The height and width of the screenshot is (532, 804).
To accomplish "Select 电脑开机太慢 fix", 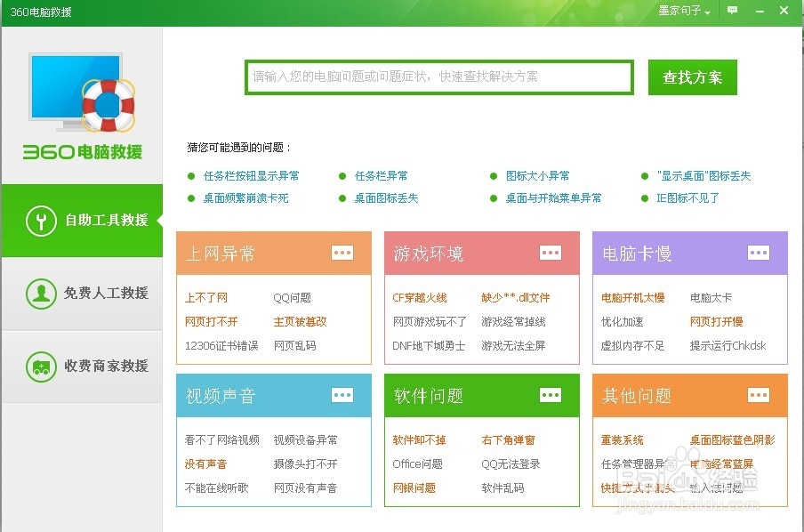I will coord(632,297).
